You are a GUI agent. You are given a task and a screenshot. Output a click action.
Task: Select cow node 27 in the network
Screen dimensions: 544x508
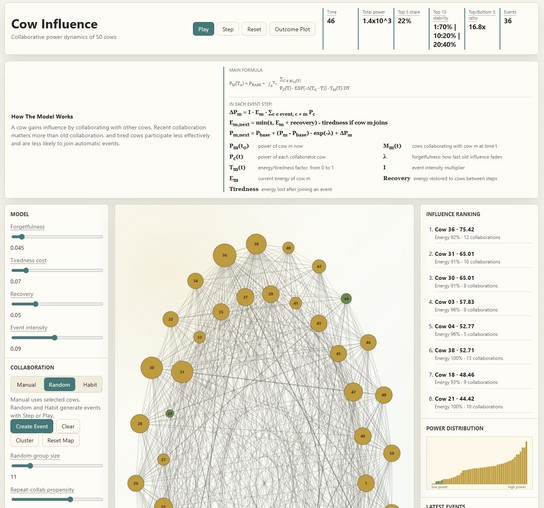(x=163, y=460)
